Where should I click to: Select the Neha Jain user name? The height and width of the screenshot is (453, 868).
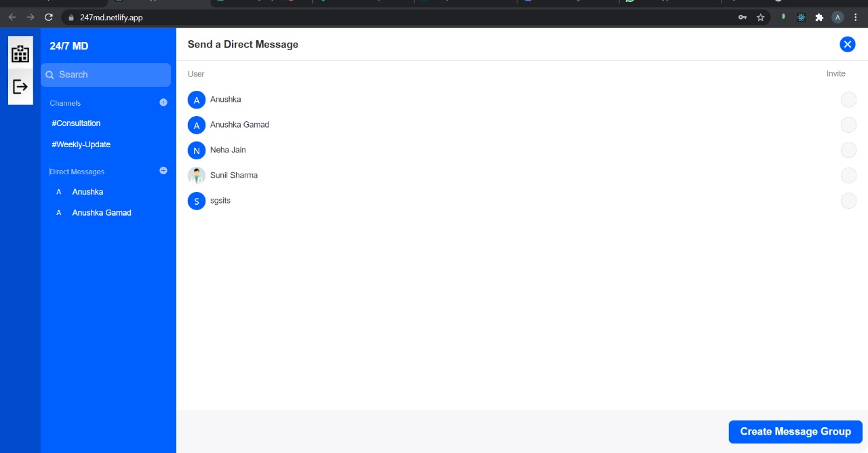tap(228, 150)
